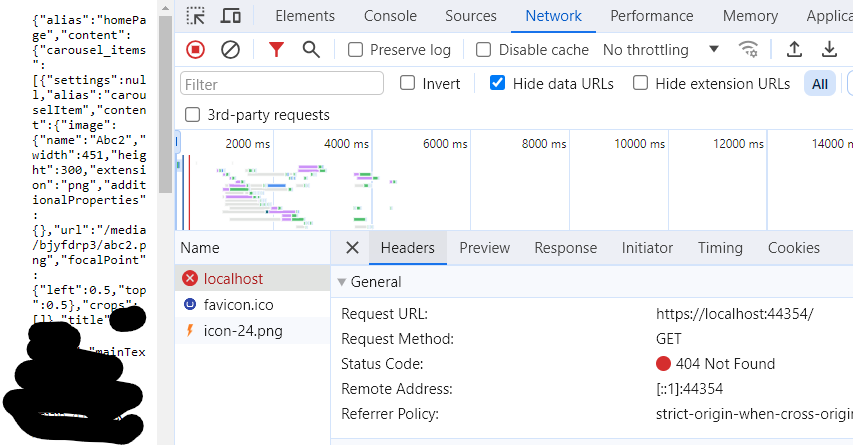853x445 pixels.
Task: Click the icon-24.png row icon
Action: pyautogui.click(x=190, y=331)
